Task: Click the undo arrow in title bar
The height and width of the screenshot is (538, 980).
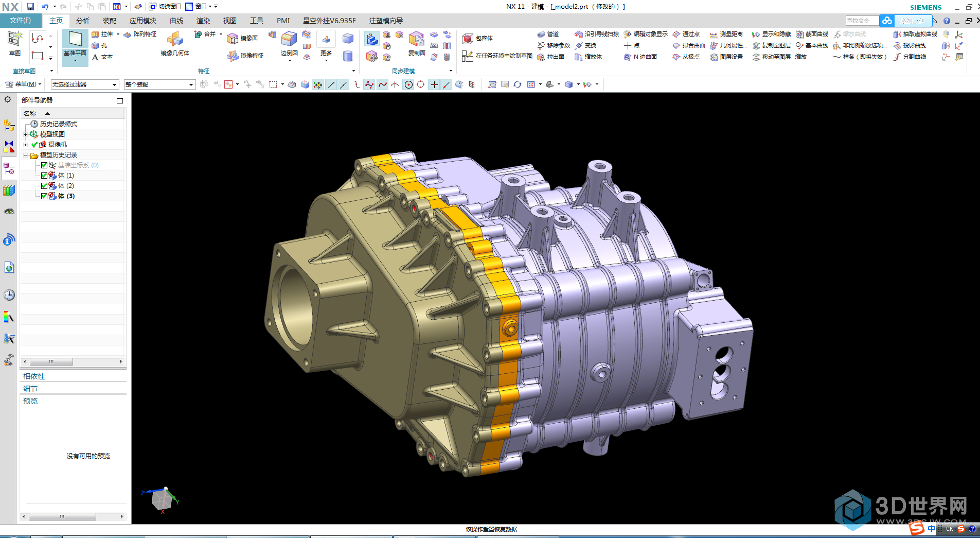Action: coord(45,7)
